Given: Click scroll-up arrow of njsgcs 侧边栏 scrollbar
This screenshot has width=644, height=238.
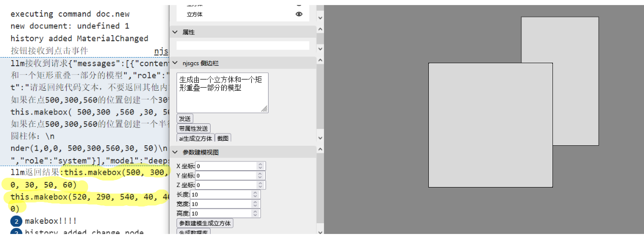Looking at the screenshot, I should click(320, 61).
